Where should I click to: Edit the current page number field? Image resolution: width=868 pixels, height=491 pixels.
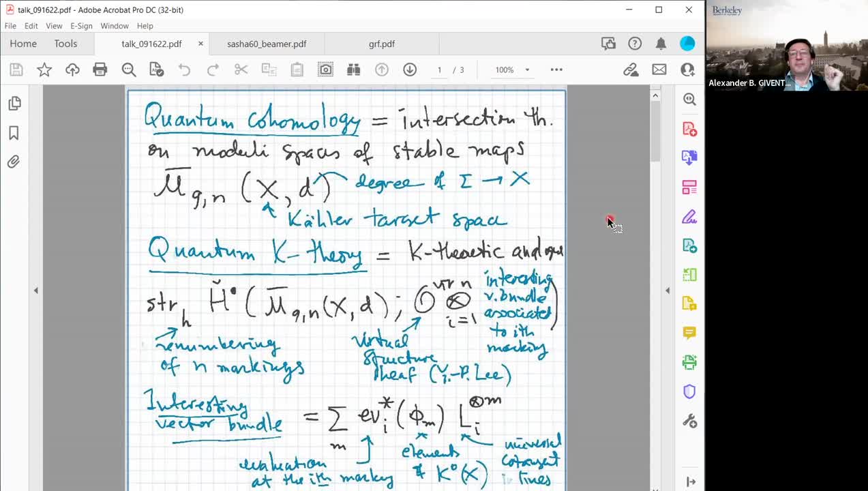440,70
